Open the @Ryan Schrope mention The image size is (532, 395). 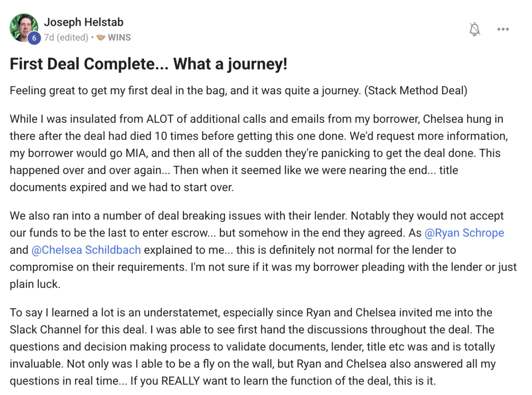point(464,233)
